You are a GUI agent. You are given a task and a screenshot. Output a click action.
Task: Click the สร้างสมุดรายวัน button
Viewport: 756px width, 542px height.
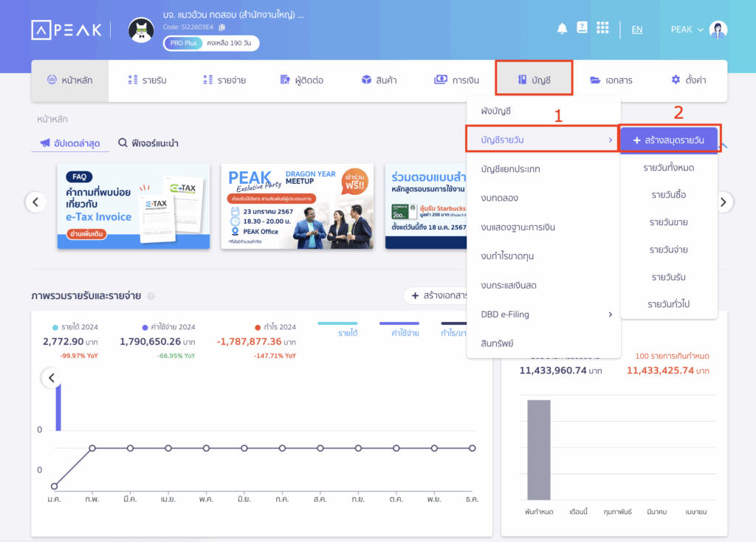(669, 140)
